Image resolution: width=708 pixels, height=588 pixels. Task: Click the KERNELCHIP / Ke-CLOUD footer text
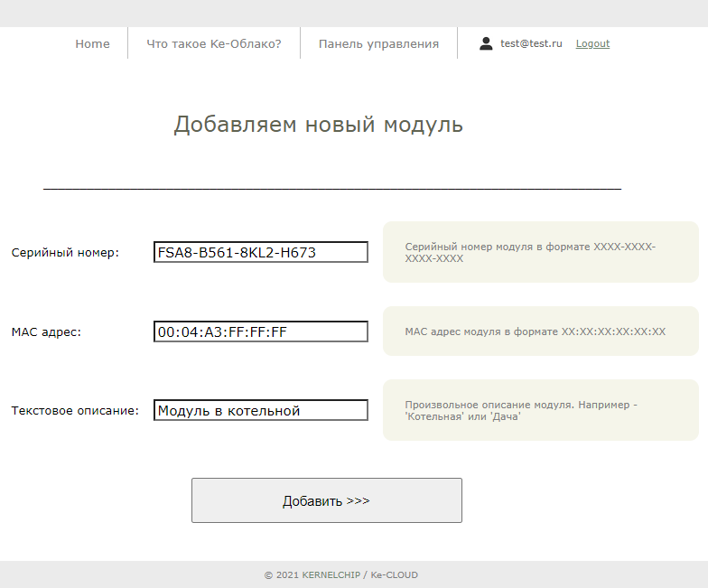(341, 574)
